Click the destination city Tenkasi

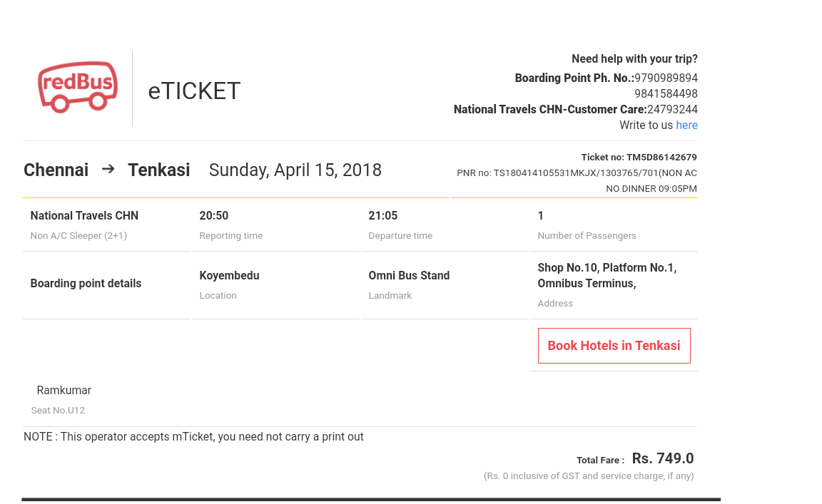click(x=159, y=170)
